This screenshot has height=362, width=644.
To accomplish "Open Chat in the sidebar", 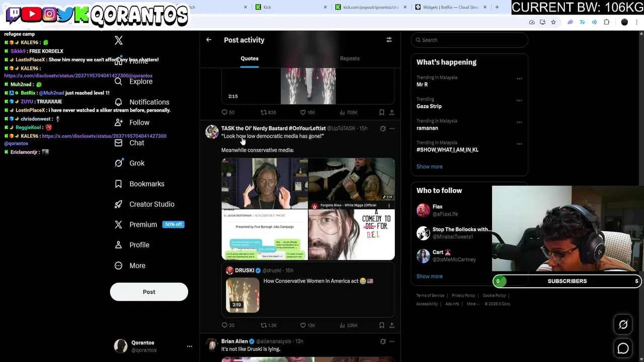I will coord(129,143).
